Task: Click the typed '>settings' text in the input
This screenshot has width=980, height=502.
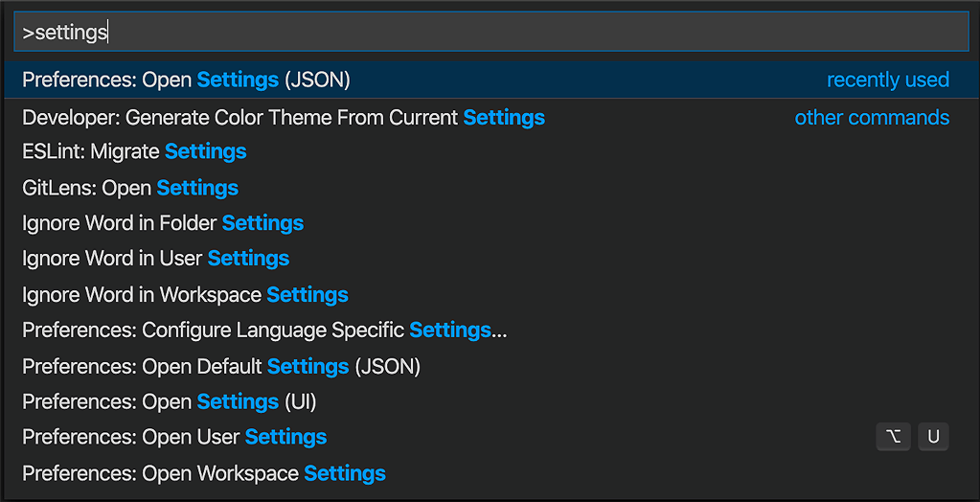Action: [65, 33]
